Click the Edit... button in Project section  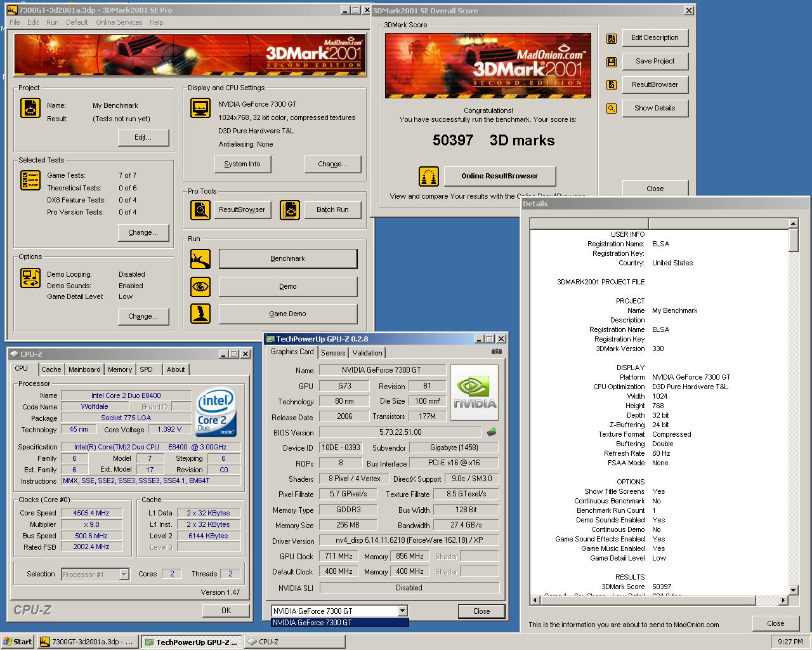143,138
